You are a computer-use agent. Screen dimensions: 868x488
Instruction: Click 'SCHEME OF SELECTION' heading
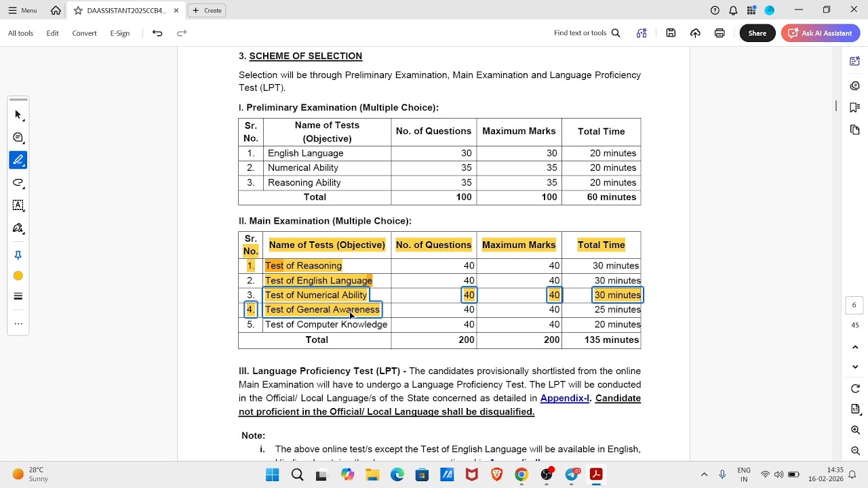point(305,56)
